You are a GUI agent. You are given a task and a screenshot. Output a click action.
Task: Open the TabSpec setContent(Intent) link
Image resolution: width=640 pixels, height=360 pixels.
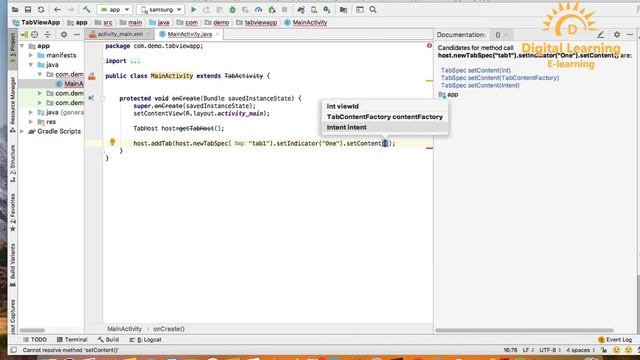coord(480,85)
